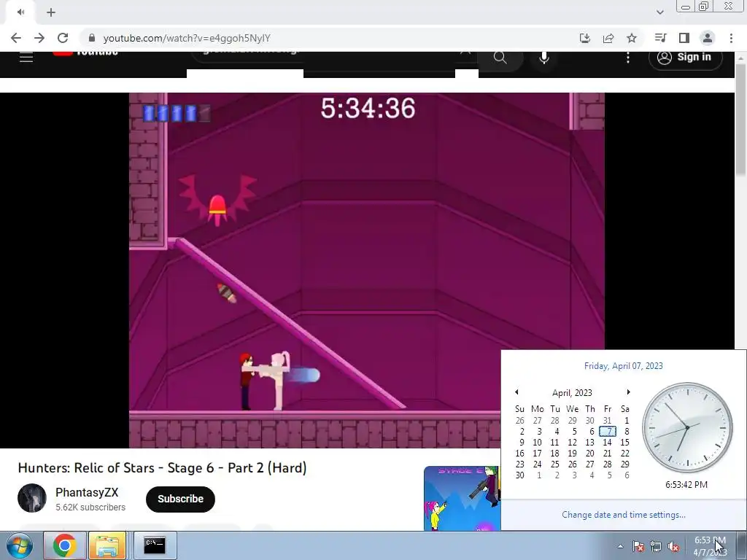Go forward in browser history
747x560 pixels.
pos(39,38)
